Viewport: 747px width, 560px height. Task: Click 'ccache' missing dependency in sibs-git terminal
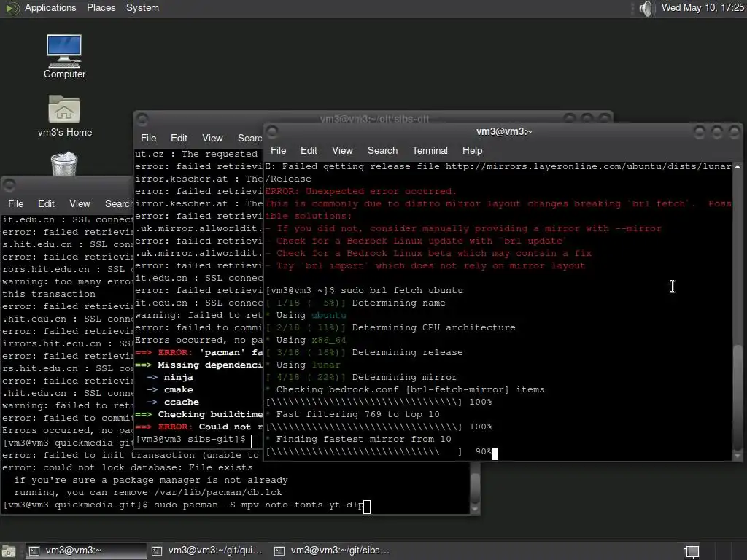(x=182, y=402)
